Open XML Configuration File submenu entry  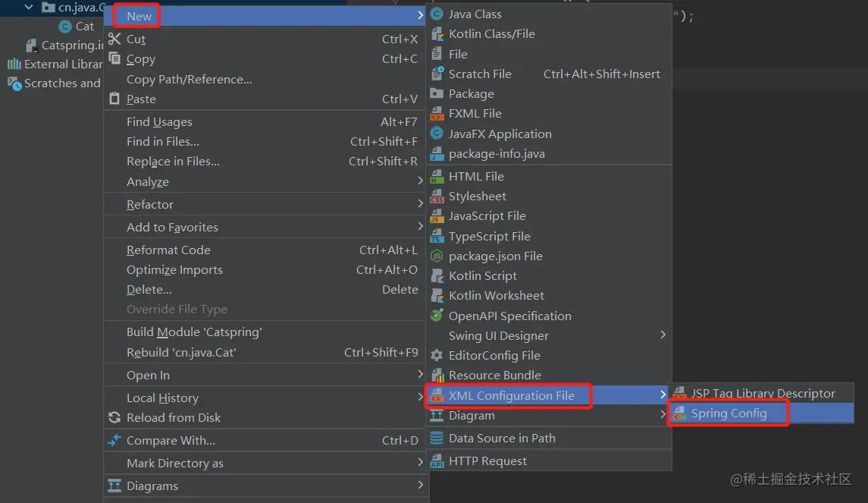549,395
